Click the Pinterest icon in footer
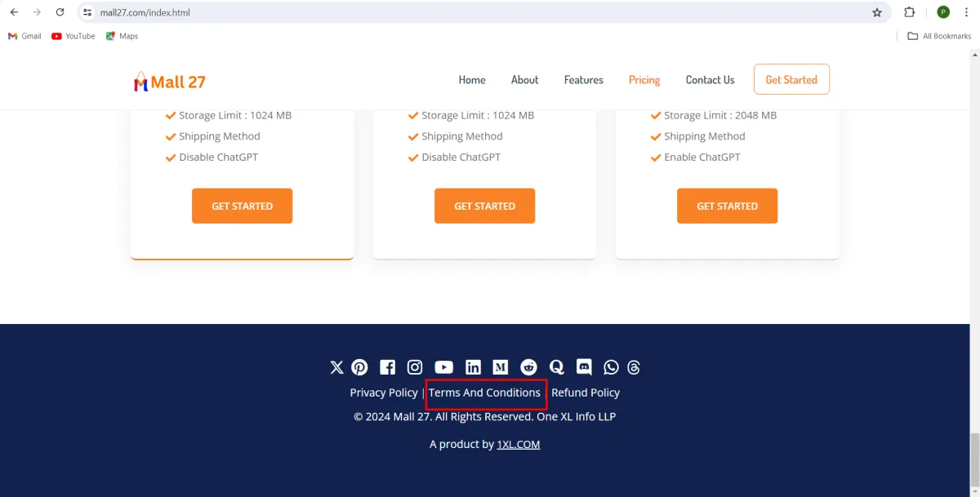Screen dimensions: 980x497 click(359, 367)
